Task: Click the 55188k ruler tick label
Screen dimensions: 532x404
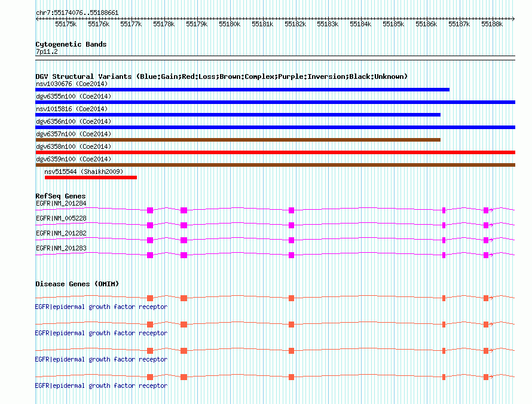Action: tap(492, 24)
